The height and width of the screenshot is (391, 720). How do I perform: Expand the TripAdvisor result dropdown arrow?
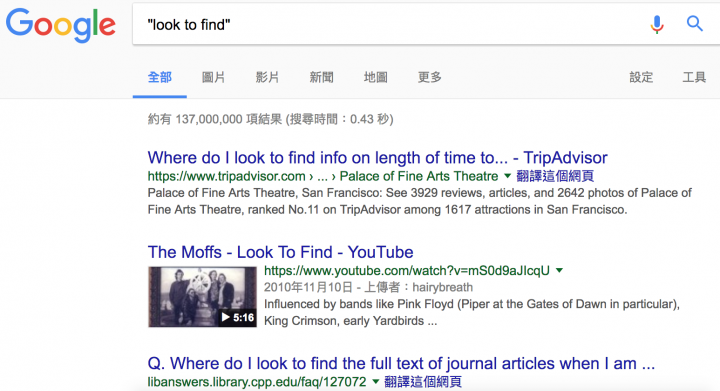[507, 176]
